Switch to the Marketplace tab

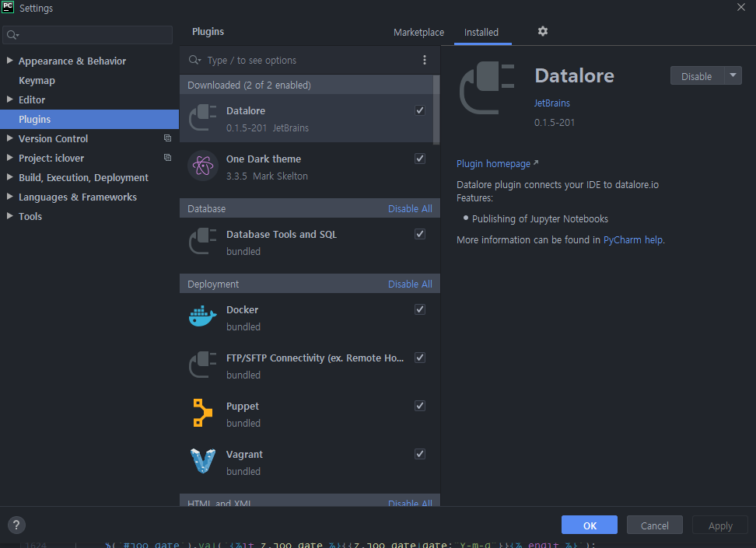pos(418,33)
